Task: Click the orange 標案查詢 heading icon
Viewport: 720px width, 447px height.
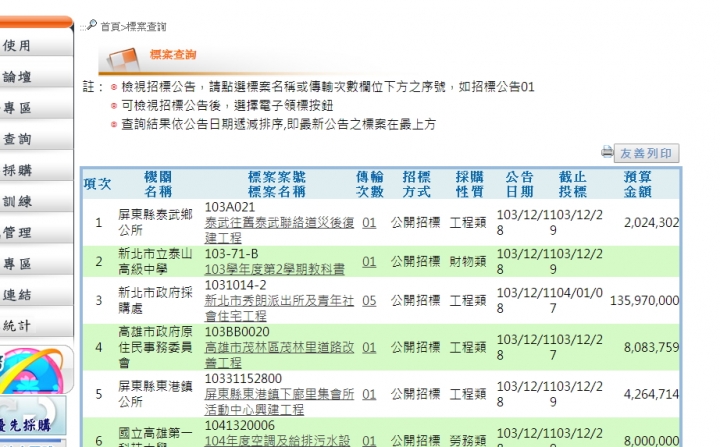Action: coord(122,59)
